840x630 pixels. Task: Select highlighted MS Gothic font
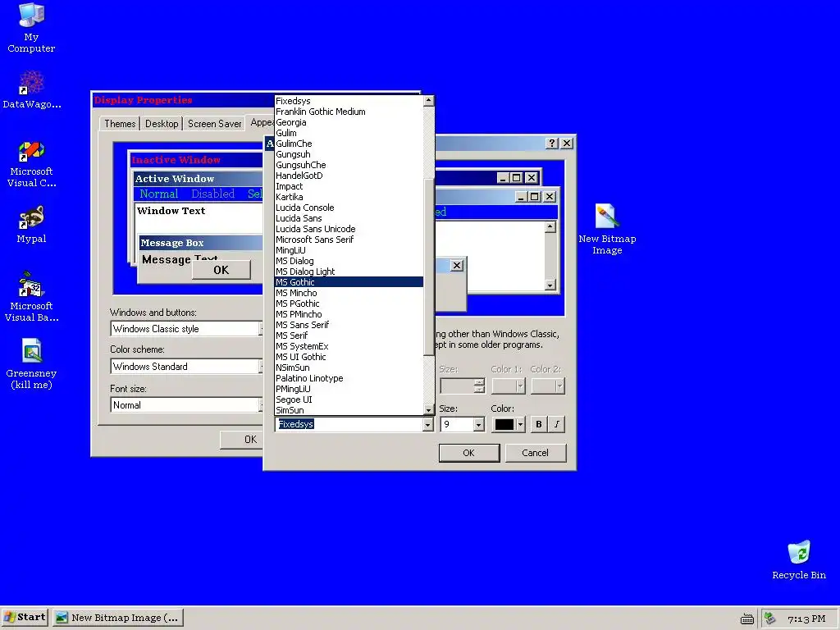click(349, 282)
